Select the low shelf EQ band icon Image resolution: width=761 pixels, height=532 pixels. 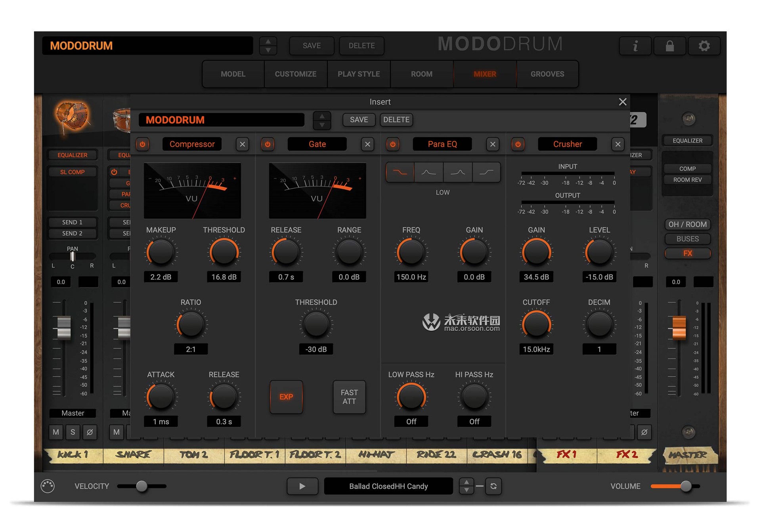[400, 172]
